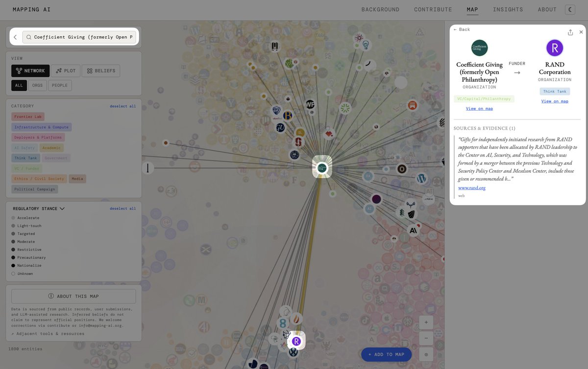Toggle the AI Safety category filter
588x369 pixels.
[24, 148]
